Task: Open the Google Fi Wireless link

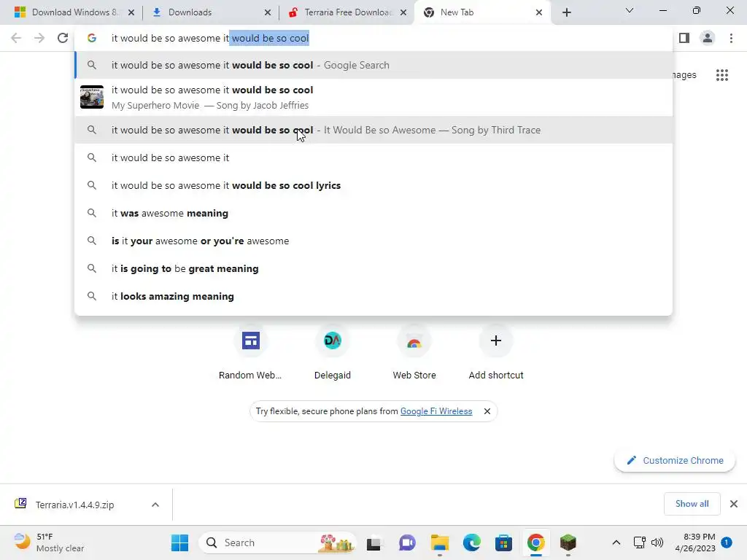Action: point(436,411)
